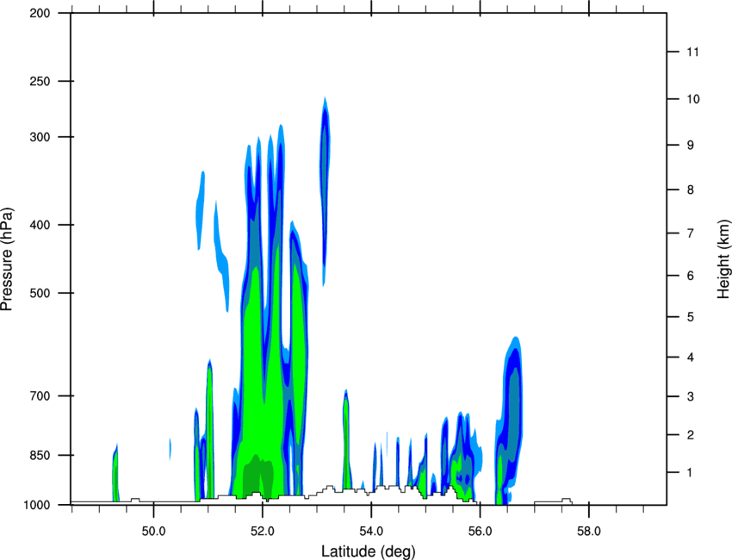This screenshot has width=732, height=560.
Task: Select pressure tick label 250
Action: pos(40,81)
